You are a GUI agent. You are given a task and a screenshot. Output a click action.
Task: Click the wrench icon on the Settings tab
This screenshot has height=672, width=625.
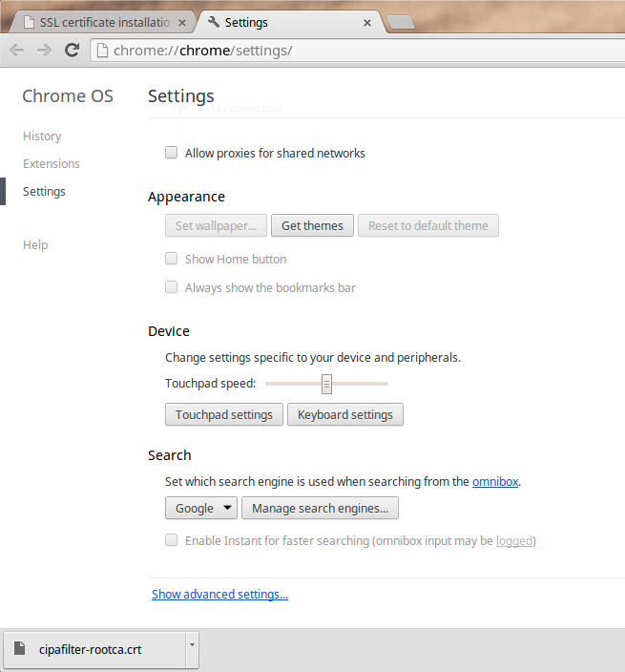[x=214, y=22]
